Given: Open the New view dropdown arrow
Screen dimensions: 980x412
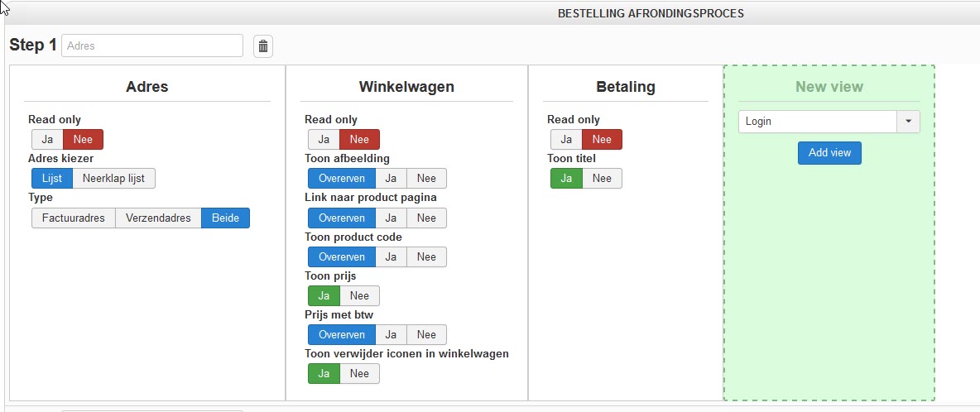Looking at the screenshot, I should (908, 122).
